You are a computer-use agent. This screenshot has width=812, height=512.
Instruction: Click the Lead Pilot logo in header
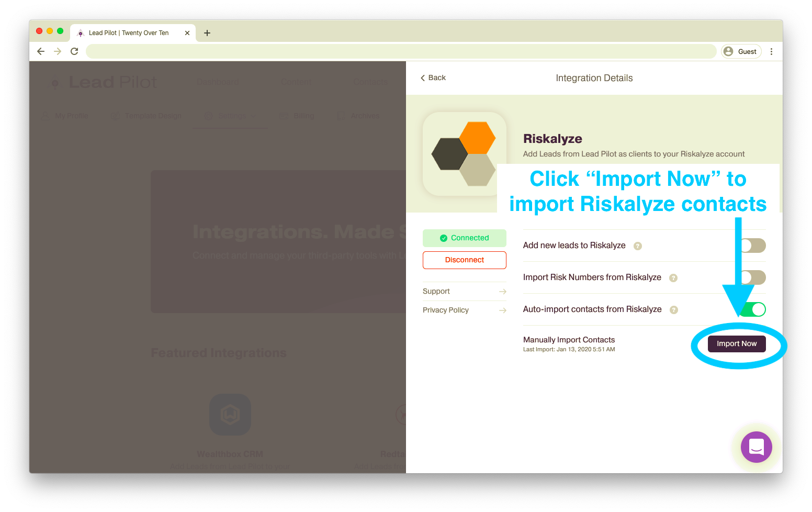[x=103, y=82]
